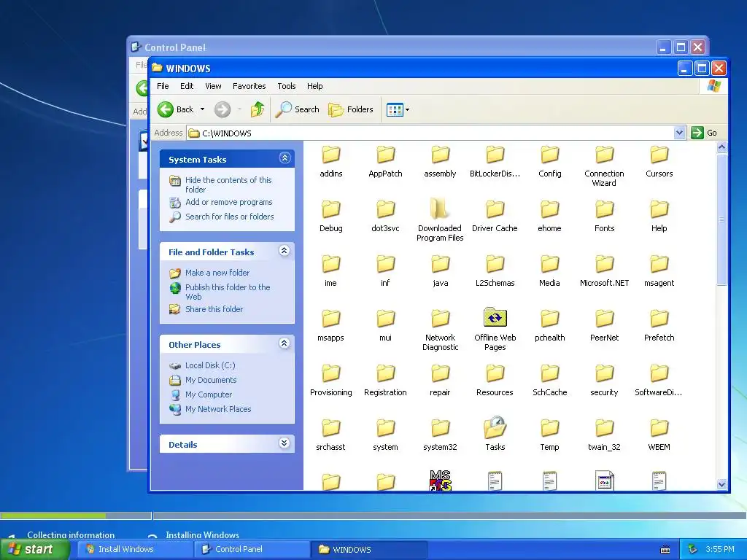Select the system32 folder icon
This screenshot has height=560, width=747.
[x=440, y=429]
